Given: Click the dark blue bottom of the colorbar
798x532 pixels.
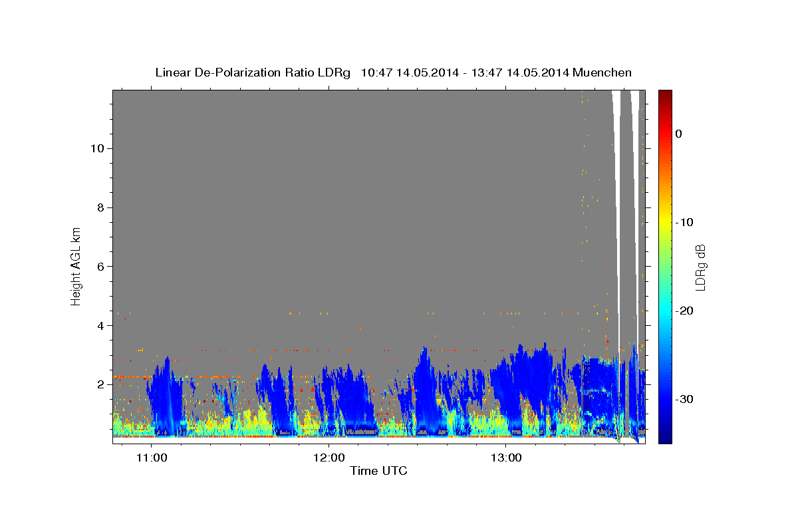Looking at the screenshot, I should click(665, 438).
